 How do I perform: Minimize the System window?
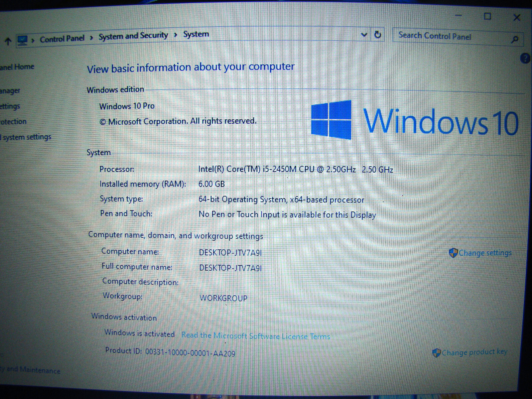(x=459, y=15)
